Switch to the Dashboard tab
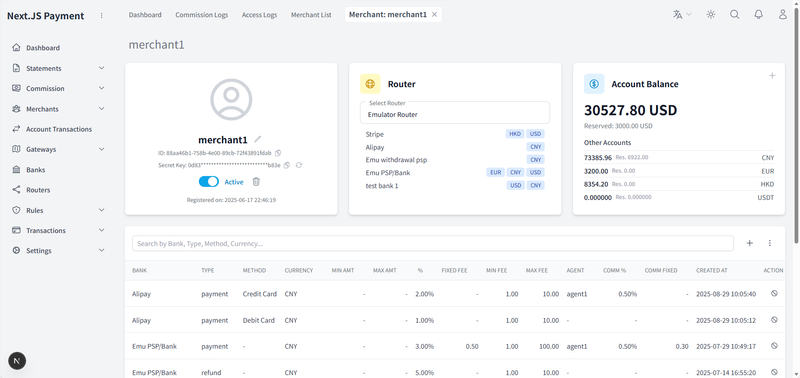800x378 pixels. 145,15
